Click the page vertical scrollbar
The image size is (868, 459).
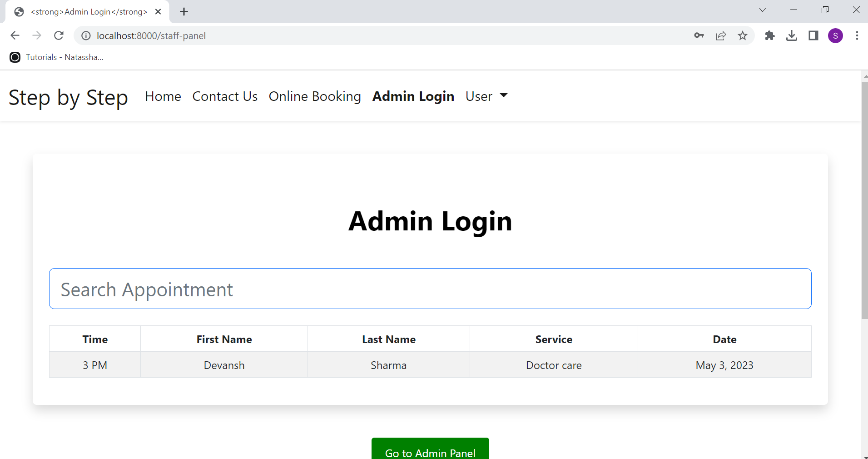pos(864,200)
